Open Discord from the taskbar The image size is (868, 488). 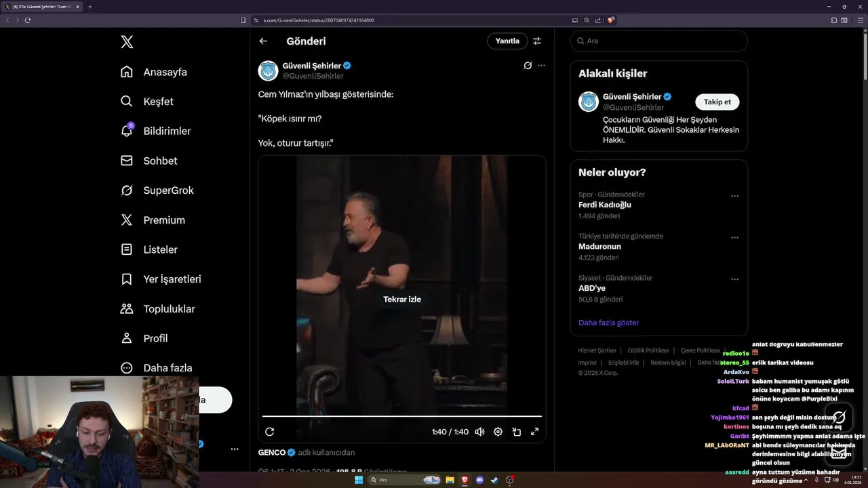(x=480, y=480)
